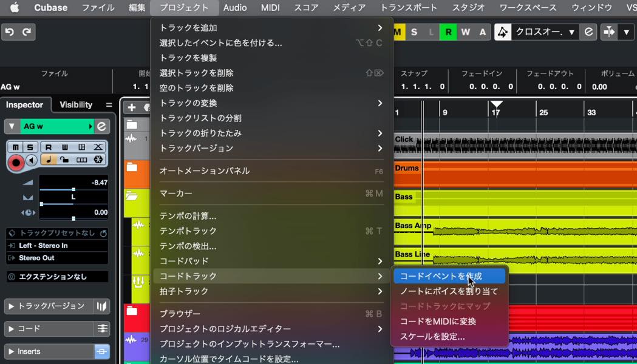Toggle Mute on AG w in Inspector
Viewport: 637px width, 364px height.
coord(15,147)
